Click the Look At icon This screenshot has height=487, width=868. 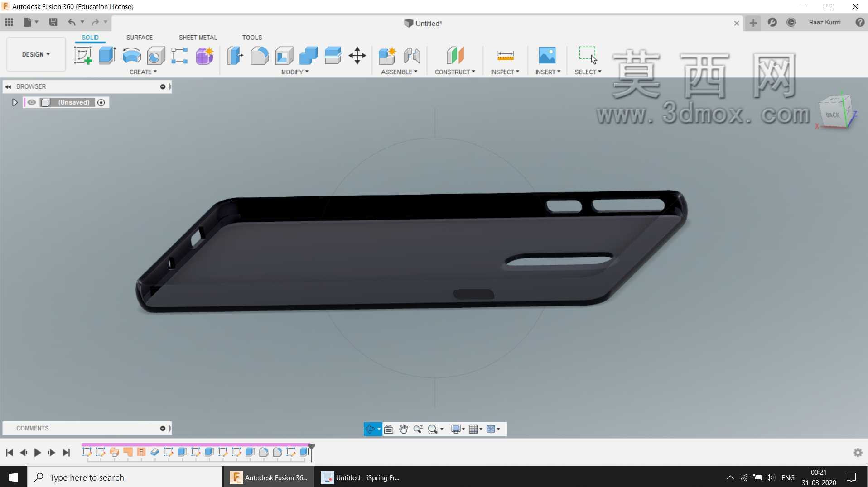389,429
